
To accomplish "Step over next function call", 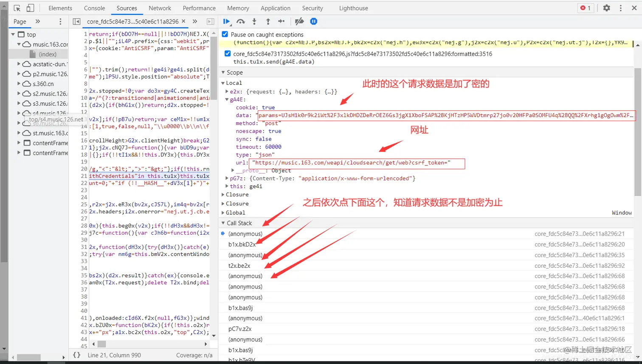I will [x=241, y=21].
